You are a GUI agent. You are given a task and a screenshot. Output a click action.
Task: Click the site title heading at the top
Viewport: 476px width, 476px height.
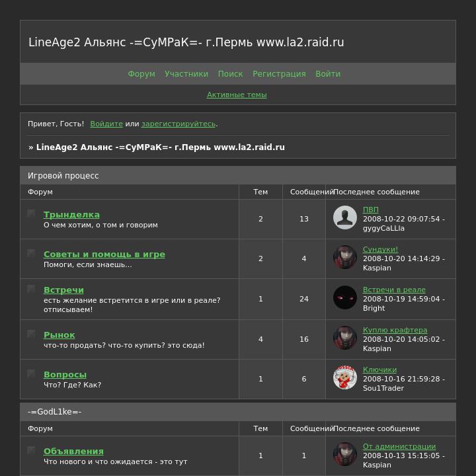click(186, 42)
